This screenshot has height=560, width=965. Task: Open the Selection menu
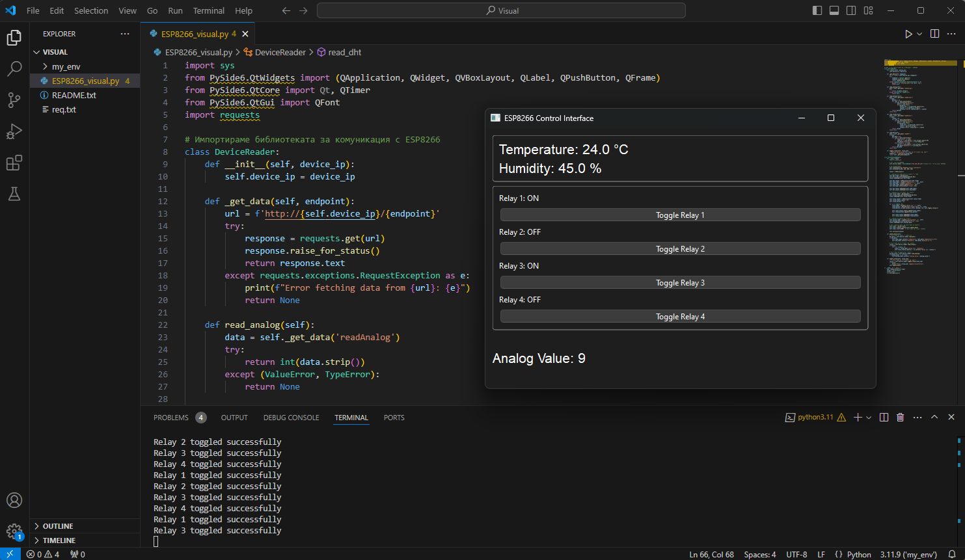91,10
